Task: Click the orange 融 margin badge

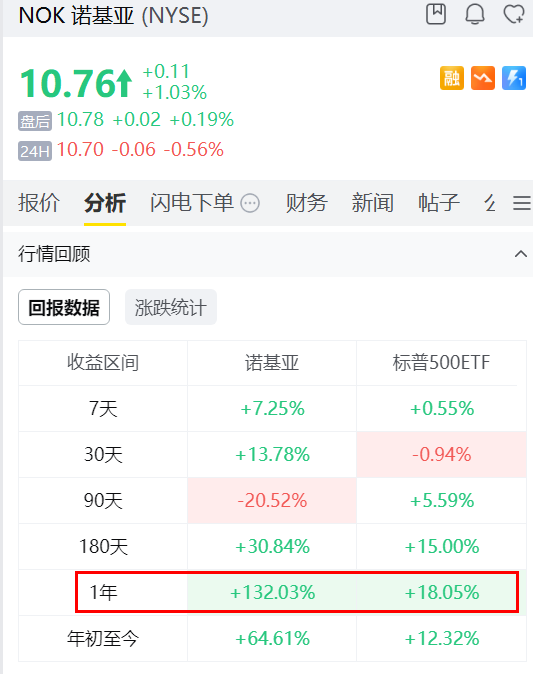Action: point(452,78)
